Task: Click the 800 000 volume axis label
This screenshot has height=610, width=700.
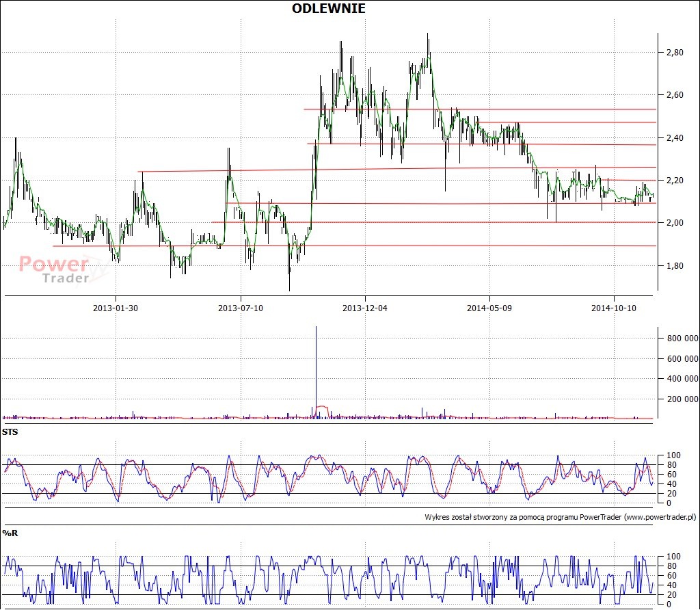Action: pyautogui.click(x=683, y=338)
